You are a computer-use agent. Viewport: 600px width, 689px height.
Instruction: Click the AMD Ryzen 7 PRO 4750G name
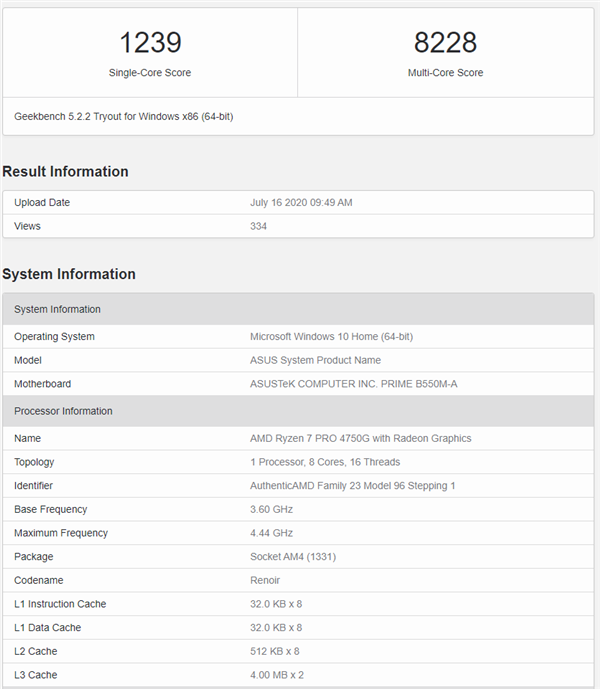(x=360, y=438)
